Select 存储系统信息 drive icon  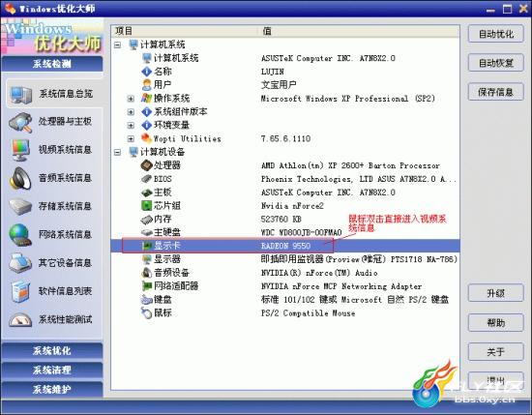pos(20,206)
